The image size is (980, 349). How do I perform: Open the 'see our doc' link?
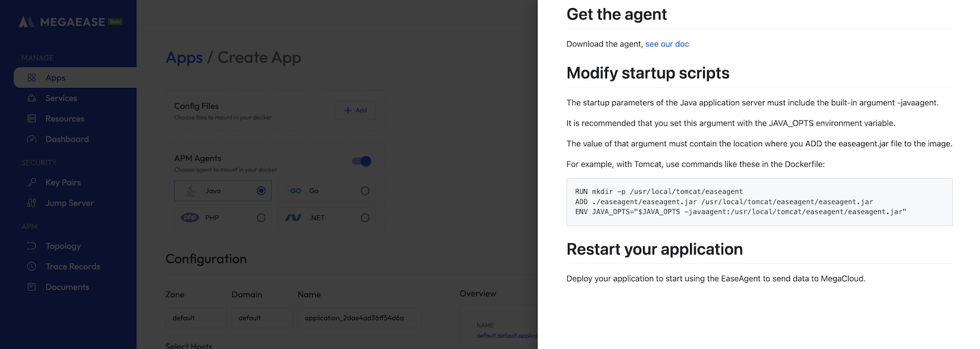pos(667,44)
